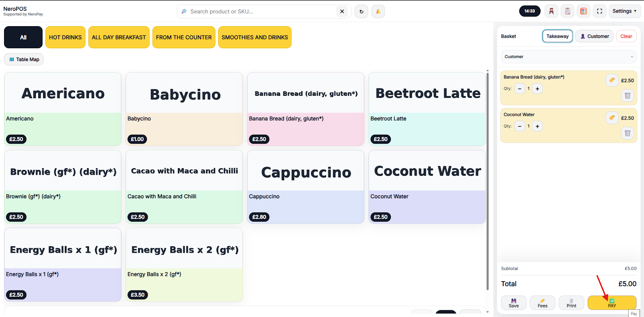Toggle the Takeaway order mode

pyautogui.click(x=557, y=36)
